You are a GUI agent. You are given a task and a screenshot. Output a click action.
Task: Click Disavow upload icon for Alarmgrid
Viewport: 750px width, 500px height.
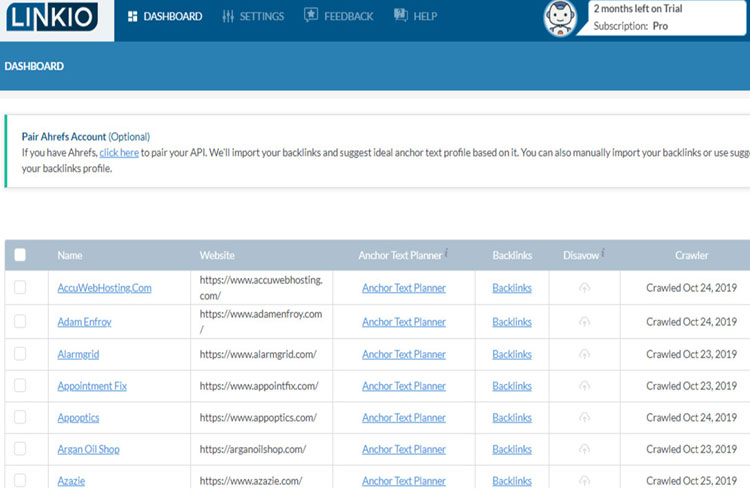pos(585,354)
